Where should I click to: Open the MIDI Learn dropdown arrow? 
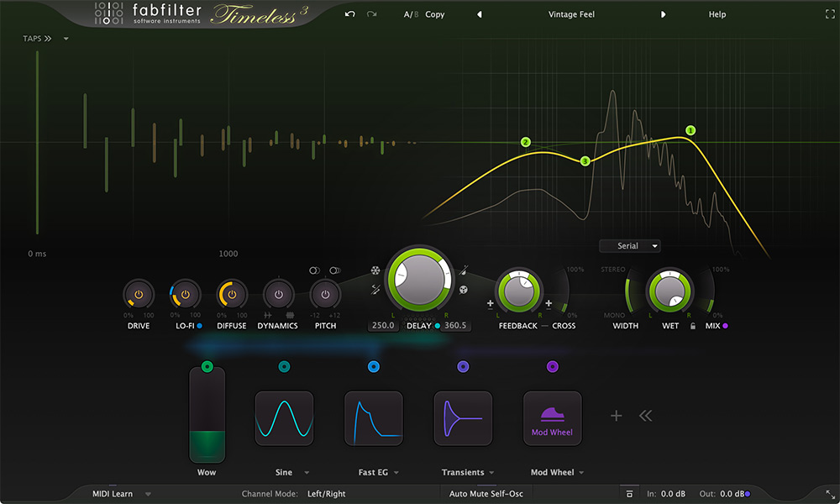(x=149, y=494)
